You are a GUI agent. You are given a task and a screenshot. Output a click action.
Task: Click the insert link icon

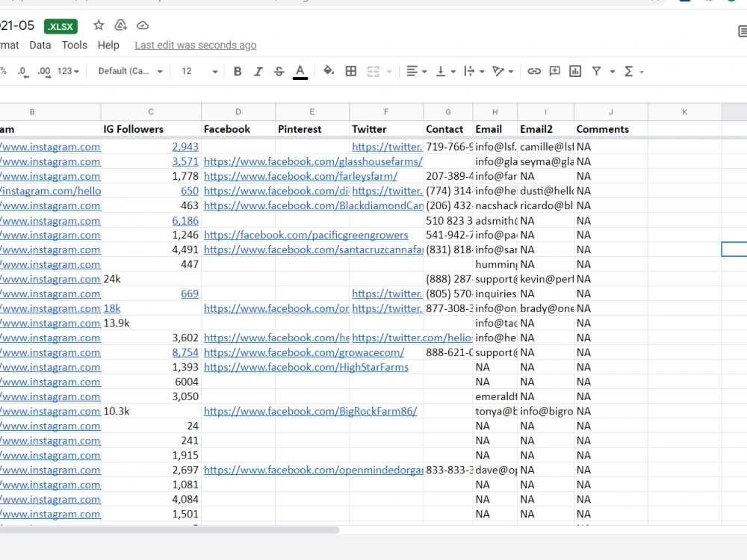point(534,72)
